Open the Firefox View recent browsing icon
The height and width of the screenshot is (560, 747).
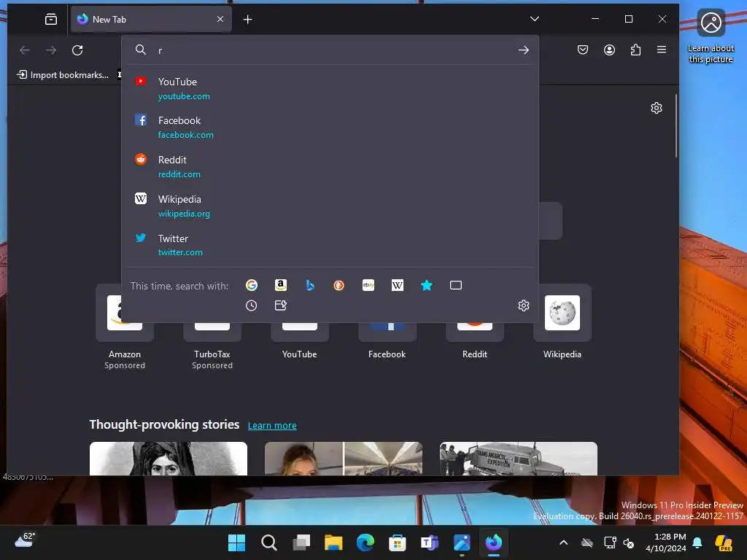tap(50, 19)
